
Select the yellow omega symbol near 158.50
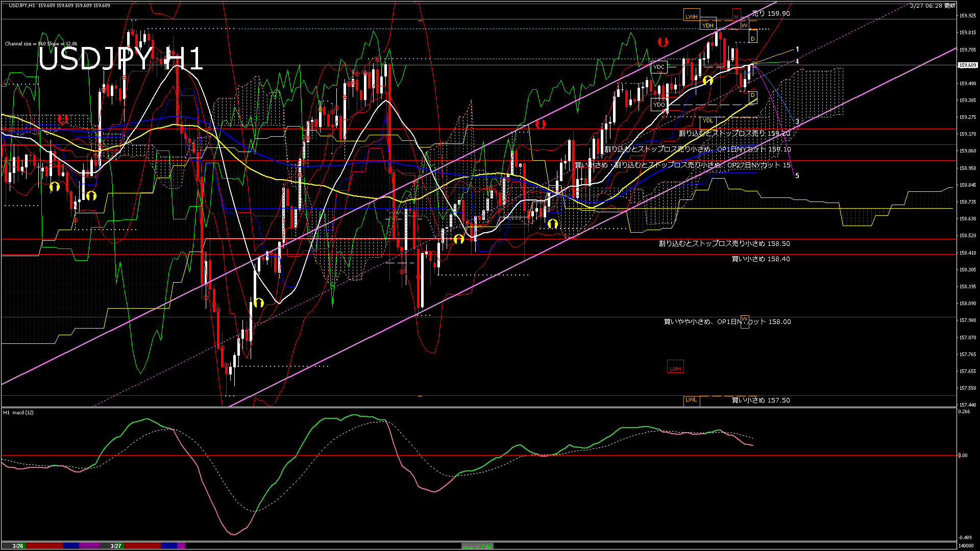459,238
